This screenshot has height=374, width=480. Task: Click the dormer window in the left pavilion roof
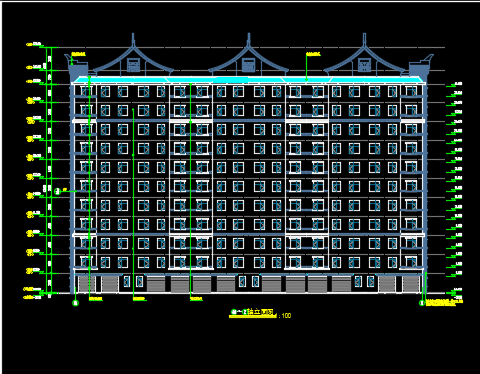[x=133, y=65]
